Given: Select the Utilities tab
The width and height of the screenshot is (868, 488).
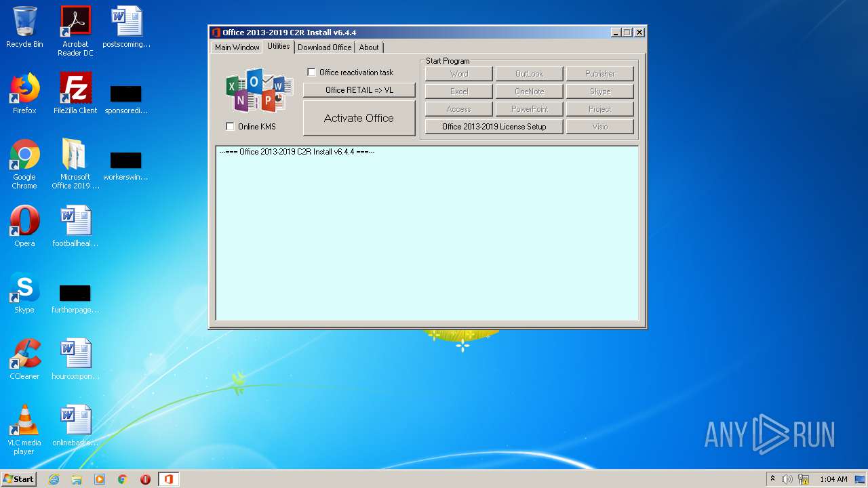Looking at the screenshot, I should (278, 46).
